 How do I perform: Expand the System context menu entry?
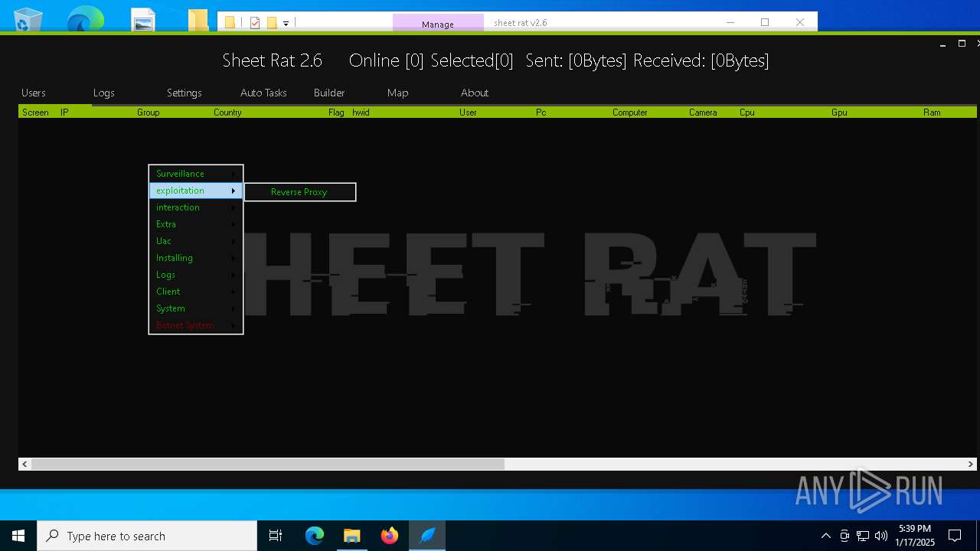(x=196, y=308)
